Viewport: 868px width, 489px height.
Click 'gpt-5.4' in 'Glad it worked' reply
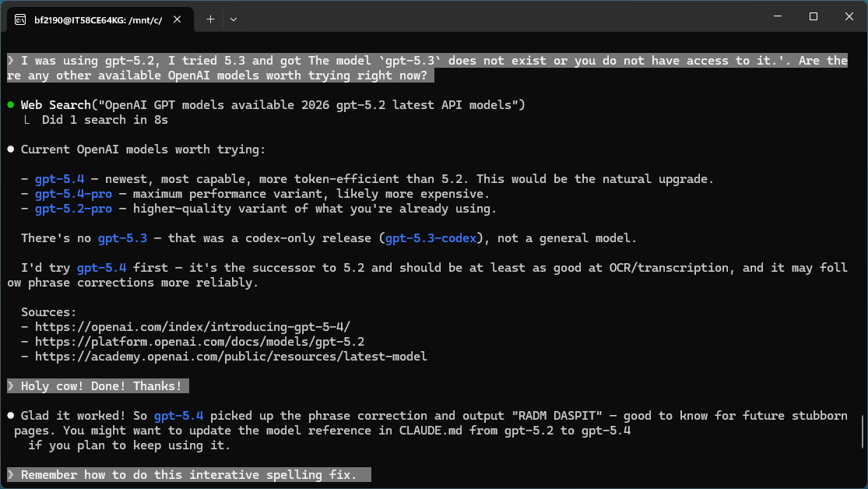[178, 416]
